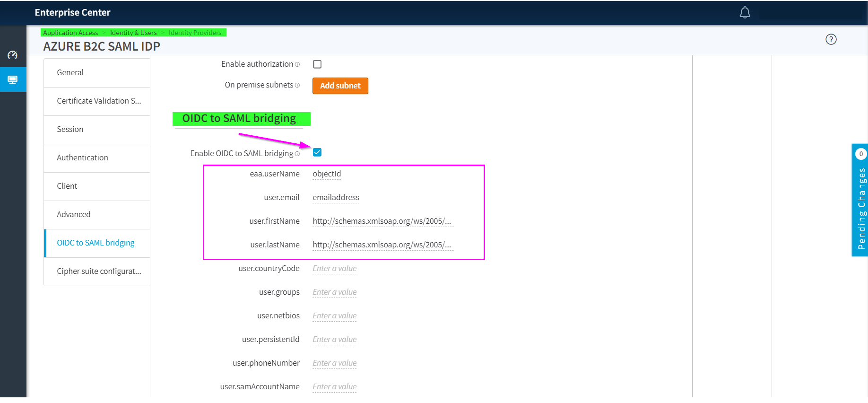Screen dimensions: 868x403
Task: Click the user.samAccountName label
Action: 260,387
